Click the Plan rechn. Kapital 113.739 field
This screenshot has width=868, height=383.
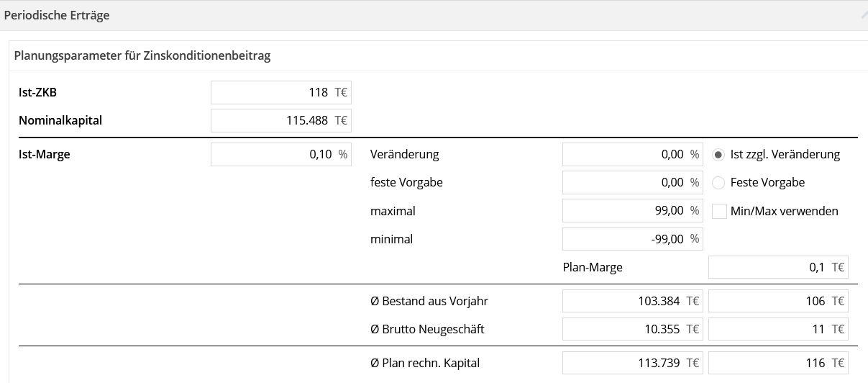pyautogui.click(x=632, y=363)
